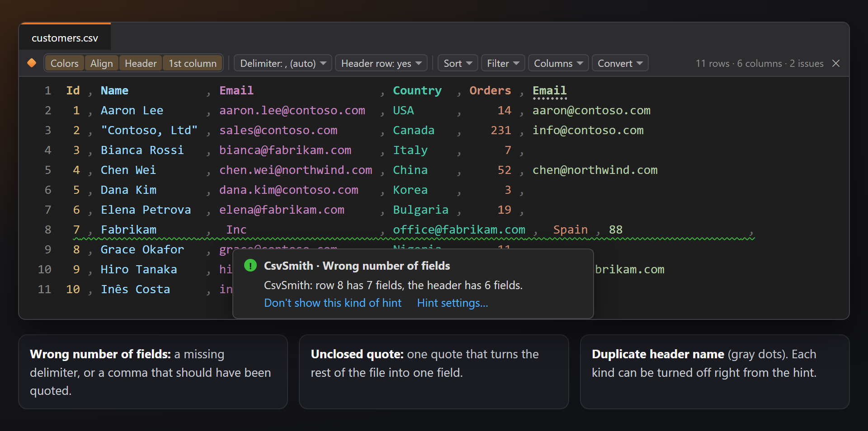Click the duplicate Email header with gray dots
The width and height of the screenshot is (868, 431).
coord(550,91)
